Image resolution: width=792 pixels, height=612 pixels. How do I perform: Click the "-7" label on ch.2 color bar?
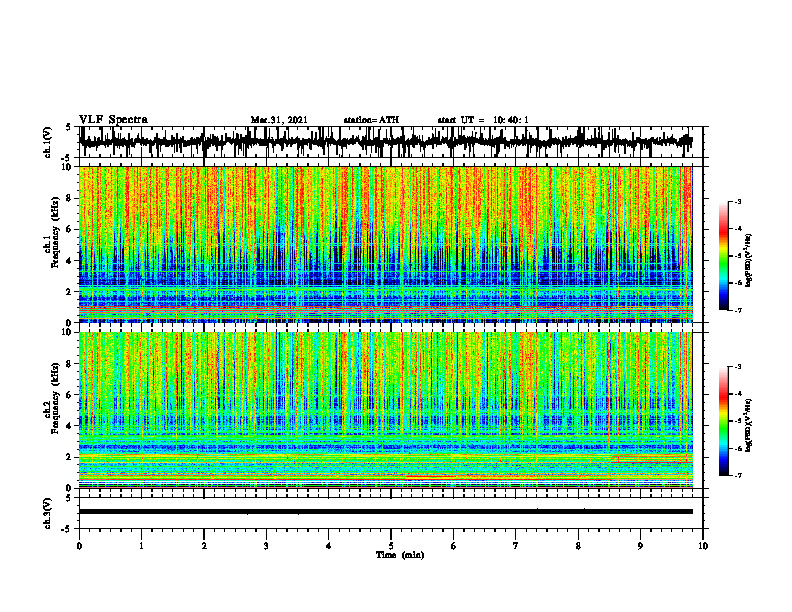737,475
